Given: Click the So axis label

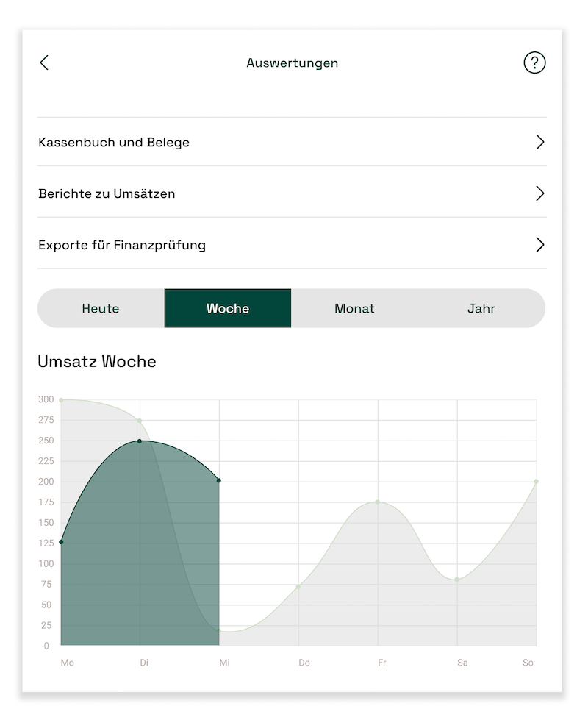Looking at the screenshot, I should 528,663.
